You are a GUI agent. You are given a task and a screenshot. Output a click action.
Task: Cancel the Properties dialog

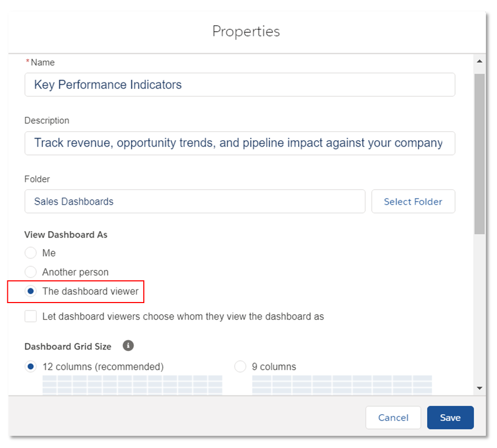(393, 417)
